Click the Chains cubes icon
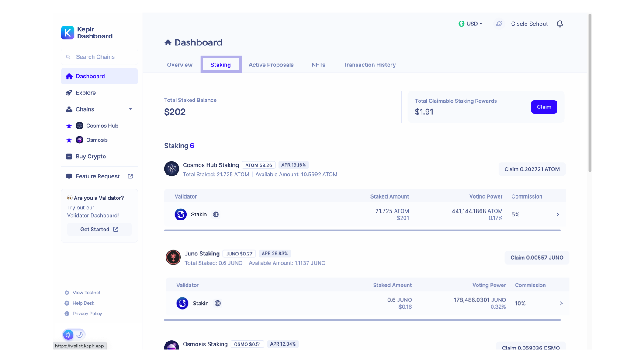The height and width of the screenshot is (363, 644). [x=69, y=109]
